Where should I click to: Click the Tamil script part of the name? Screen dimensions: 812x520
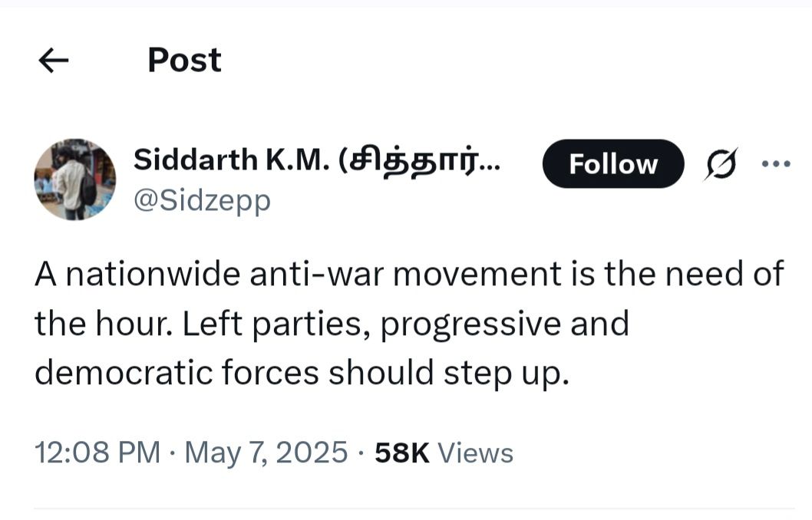pos(418,161)
